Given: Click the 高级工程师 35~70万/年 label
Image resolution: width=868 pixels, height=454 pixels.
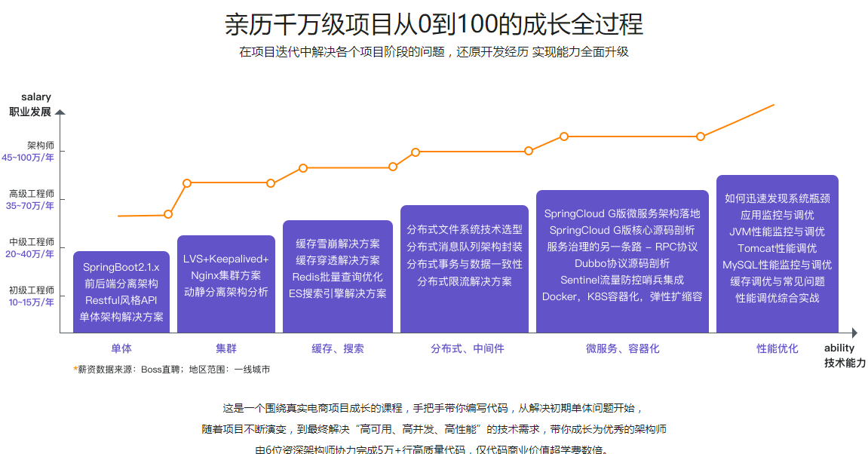Looking at the screenshot, I should pyautogui.click(x=30, y=199).
